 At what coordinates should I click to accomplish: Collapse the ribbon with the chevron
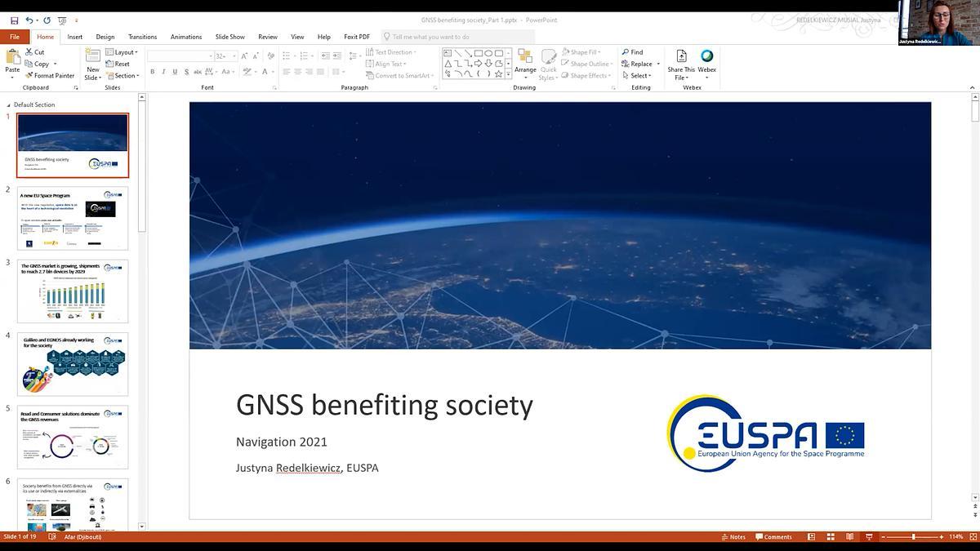pos(972,87)
